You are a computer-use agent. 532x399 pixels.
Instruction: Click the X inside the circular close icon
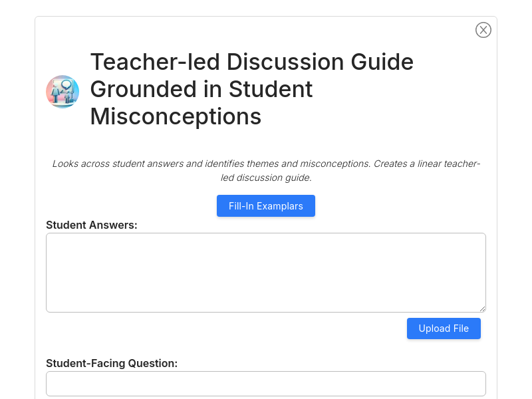point(483,30)
